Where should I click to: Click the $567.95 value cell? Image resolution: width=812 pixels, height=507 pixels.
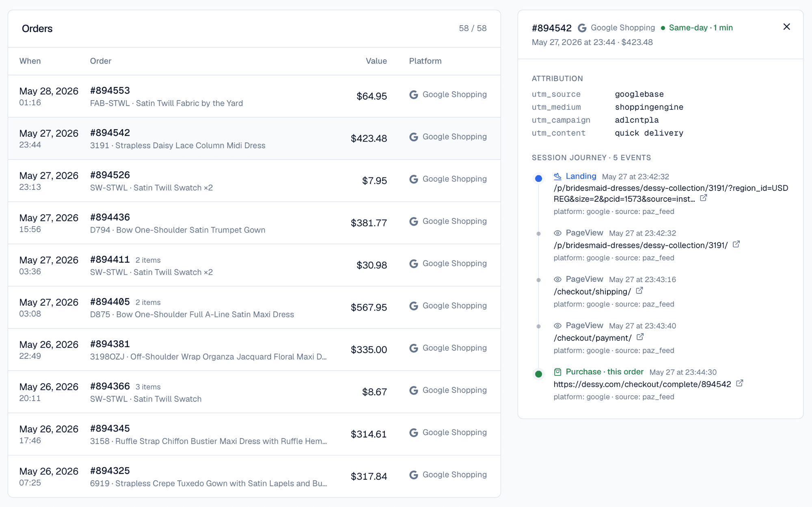[x=369, y=307]
